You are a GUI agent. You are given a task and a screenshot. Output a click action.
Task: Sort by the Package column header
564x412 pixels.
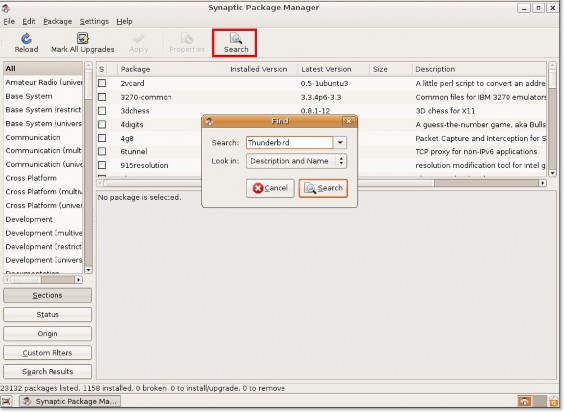click(172, 69)
